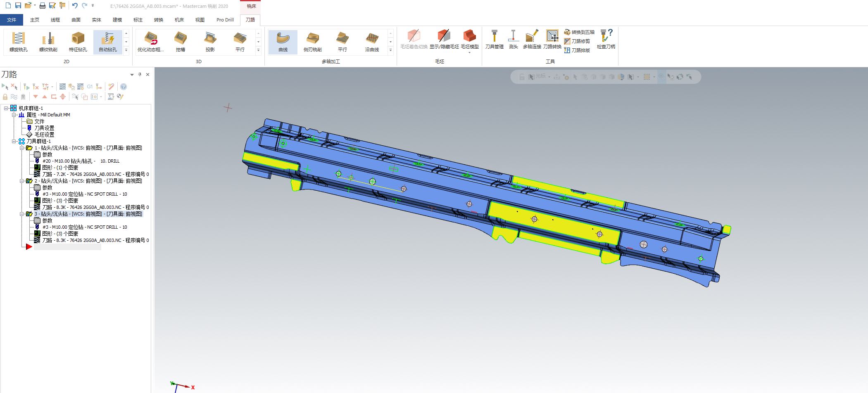The image size is (868, 393).
Task: Click the G1 post selected operations icon
Action: (90, 87)
